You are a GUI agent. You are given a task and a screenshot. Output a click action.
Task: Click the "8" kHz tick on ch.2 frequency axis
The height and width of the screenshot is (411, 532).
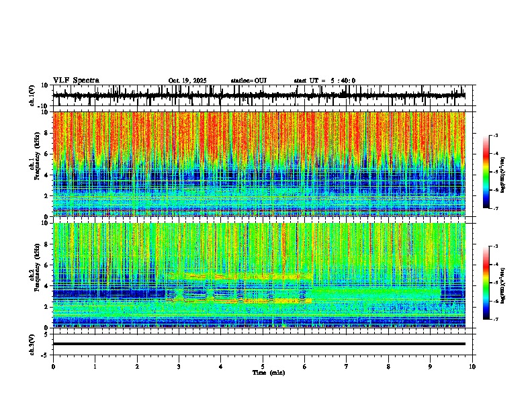tap(46, 244)
